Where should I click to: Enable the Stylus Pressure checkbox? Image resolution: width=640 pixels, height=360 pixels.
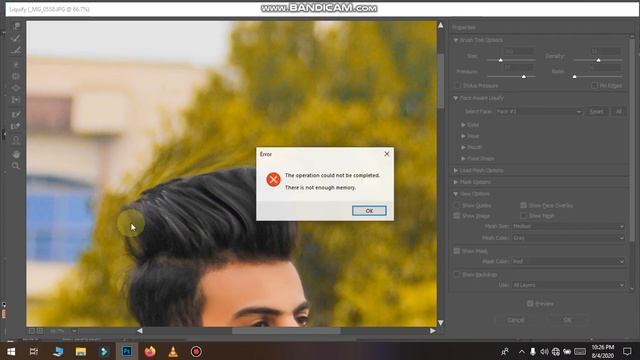click(x=458, y=86)
